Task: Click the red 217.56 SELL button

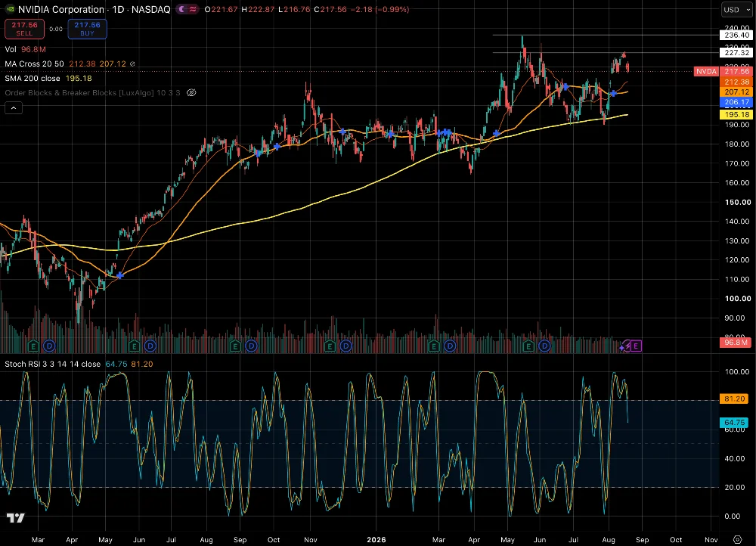Action: pos(25,29)
